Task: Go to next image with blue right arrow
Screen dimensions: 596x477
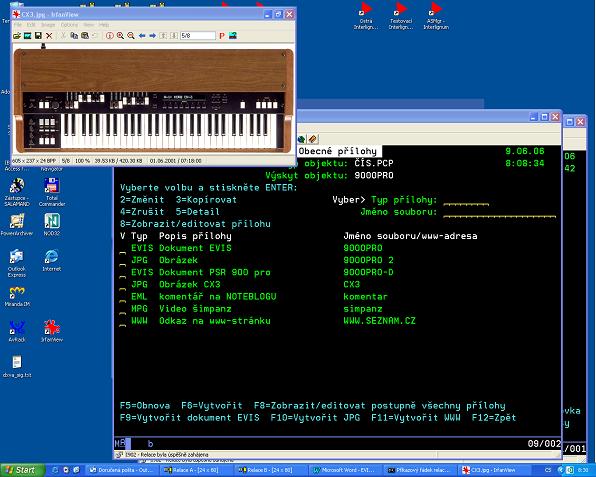Action: click(x=152, y=36)
